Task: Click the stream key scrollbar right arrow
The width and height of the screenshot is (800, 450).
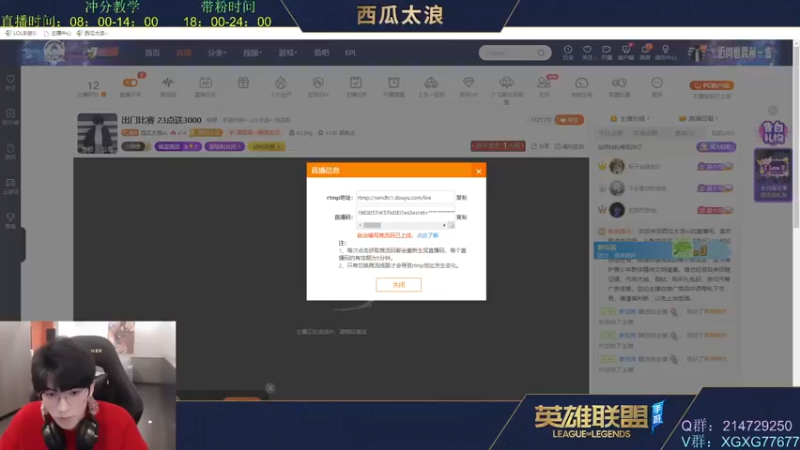Action: (444, 225)
